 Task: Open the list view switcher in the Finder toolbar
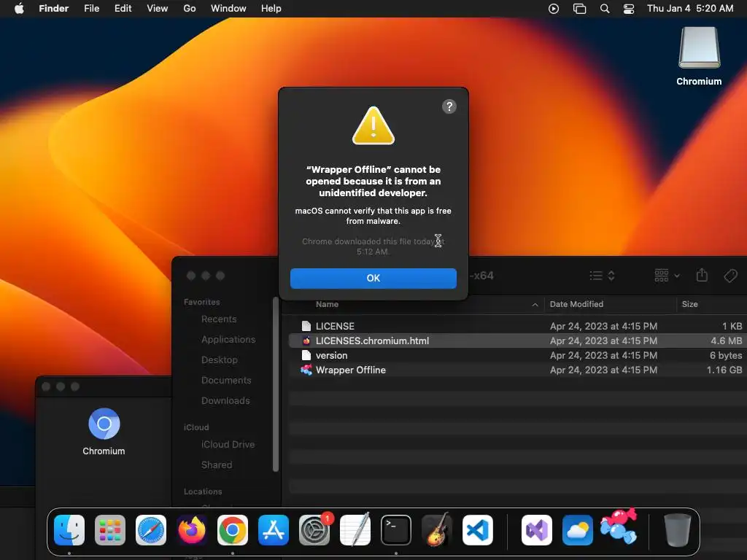tap(602, 276)
